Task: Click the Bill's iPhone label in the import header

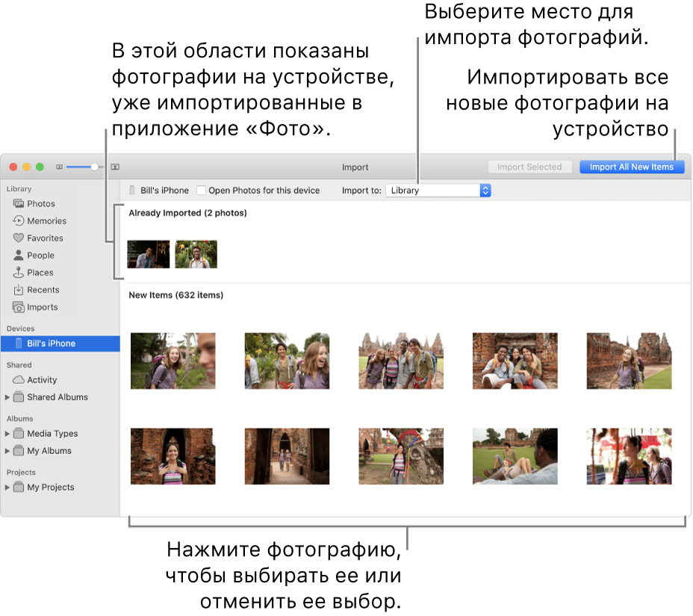Action: [x=164, y=190]
